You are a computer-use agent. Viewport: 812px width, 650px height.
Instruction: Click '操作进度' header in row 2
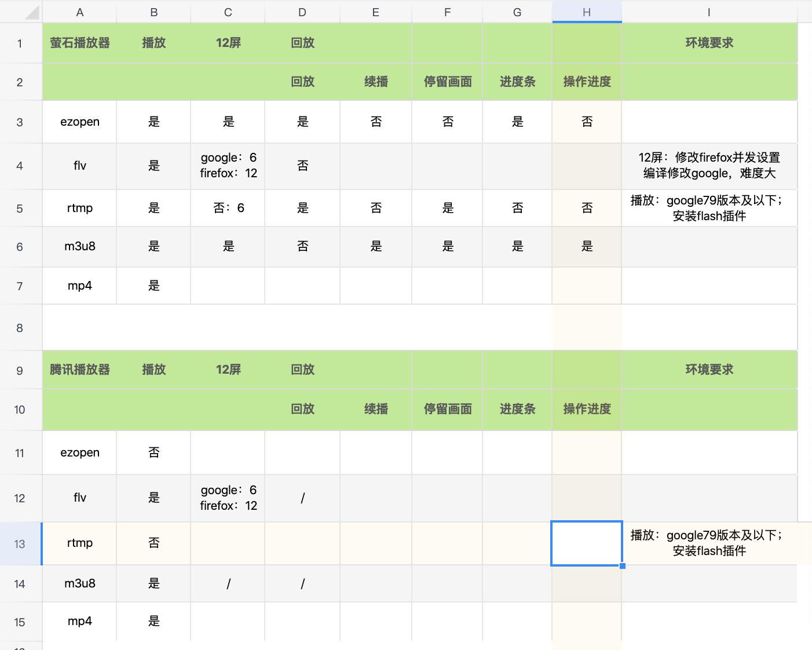pos(587,82)
